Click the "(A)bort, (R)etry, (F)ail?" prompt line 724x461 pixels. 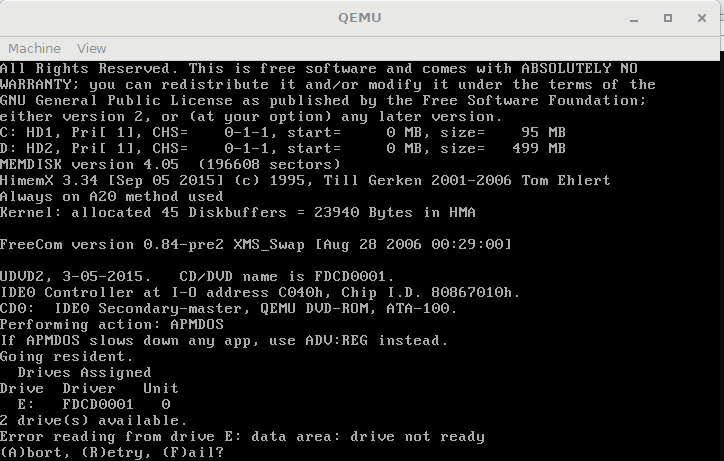pos(112,452)
